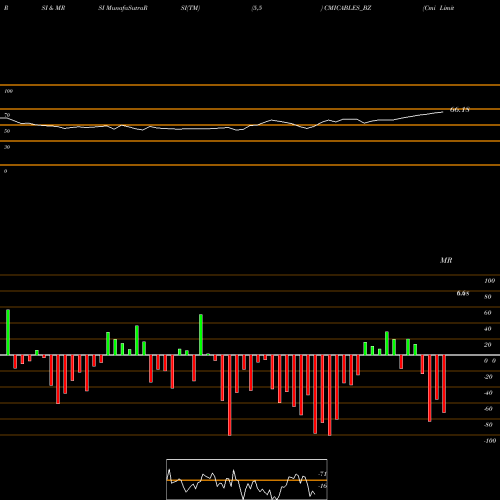This screenshot has height=500, width=500.
Task: Click the RSI axis label 30
Action: tap(7, 147)
